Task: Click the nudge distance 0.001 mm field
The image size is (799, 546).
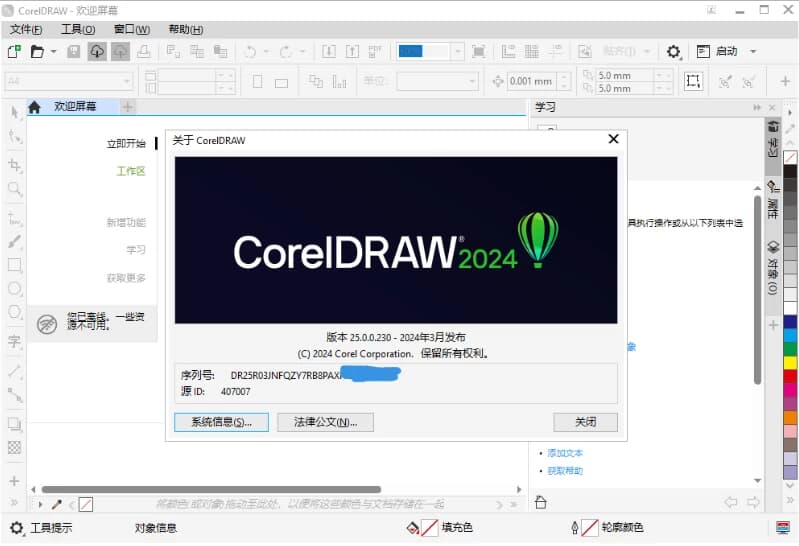Action: (x=532, y=82)
